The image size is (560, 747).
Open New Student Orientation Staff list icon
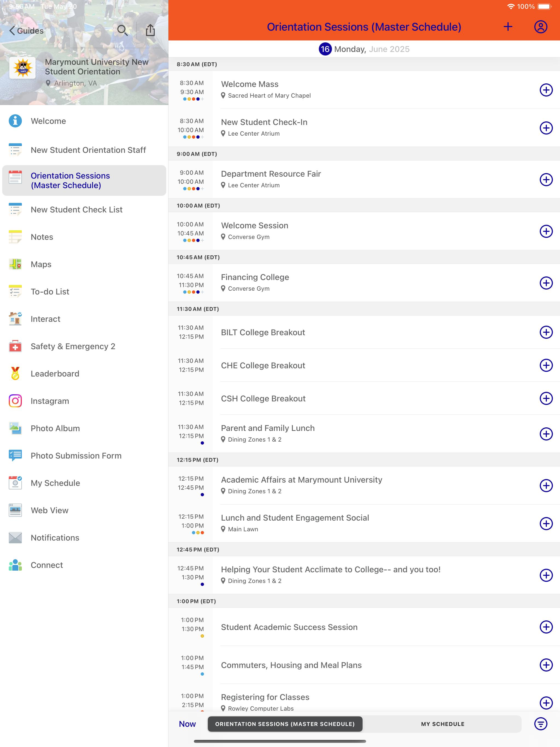click(x=15, y=150)
